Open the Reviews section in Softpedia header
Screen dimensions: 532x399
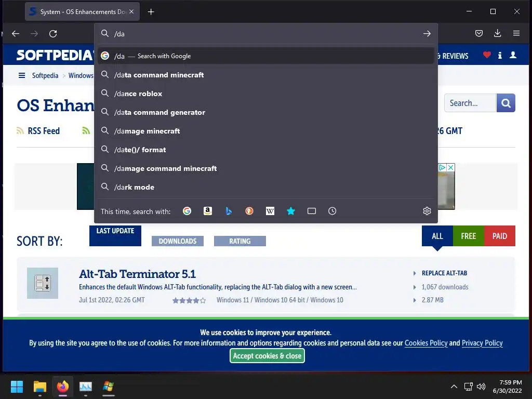pos(455,56)
